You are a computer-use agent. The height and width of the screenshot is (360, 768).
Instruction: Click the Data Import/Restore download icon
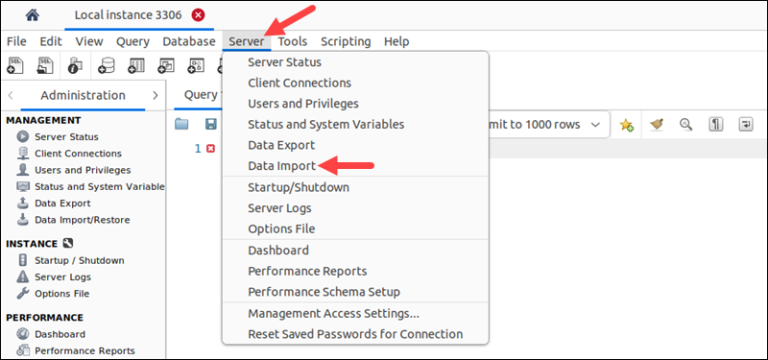tap(23, 219)
